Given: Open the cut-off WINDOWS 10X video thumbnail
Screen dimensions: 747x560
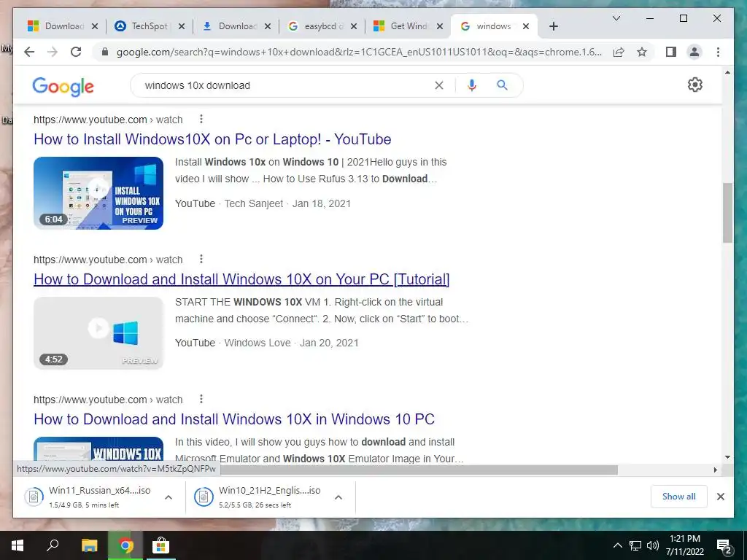Looking at the screenshot, I should 98,449.
